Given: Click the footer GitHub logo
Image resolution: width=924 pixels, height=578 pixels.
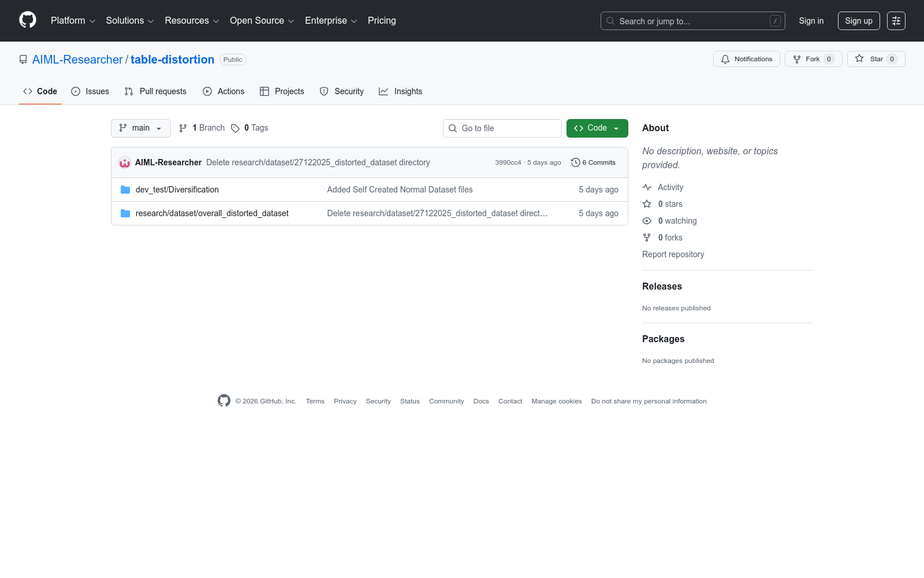Looking at the screenshot, I should [x=224, y=401].
